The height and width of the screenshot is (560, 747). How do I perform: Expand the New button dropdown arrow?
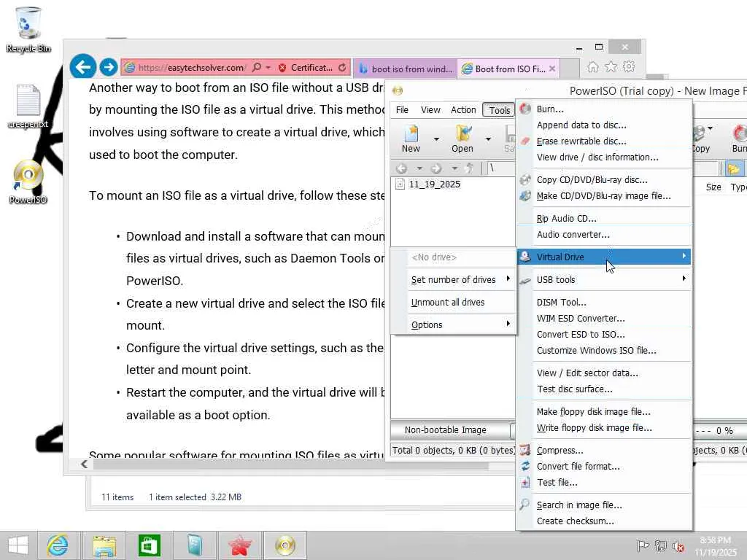point(436,139)
